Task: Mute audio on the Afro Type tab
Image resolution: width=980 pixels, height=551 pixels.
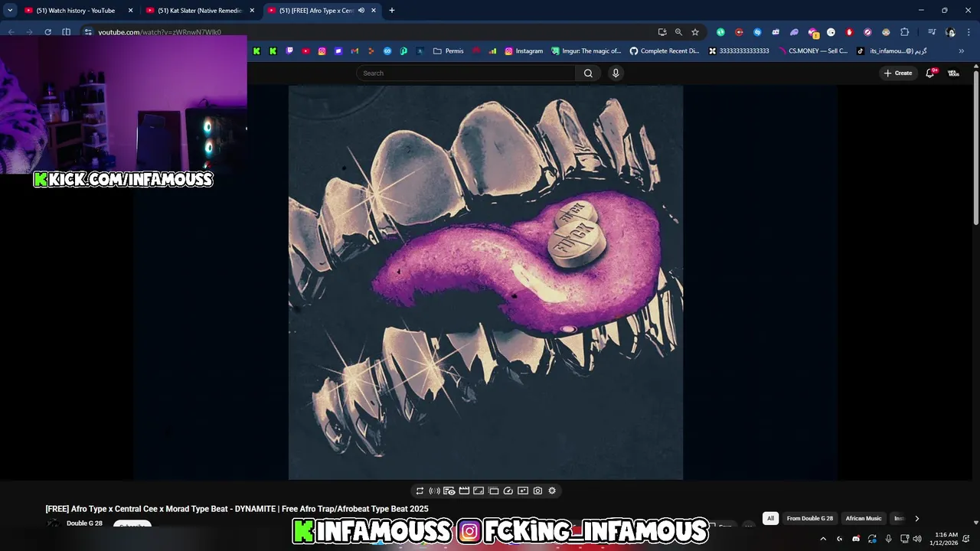Action: coord(361,11)
